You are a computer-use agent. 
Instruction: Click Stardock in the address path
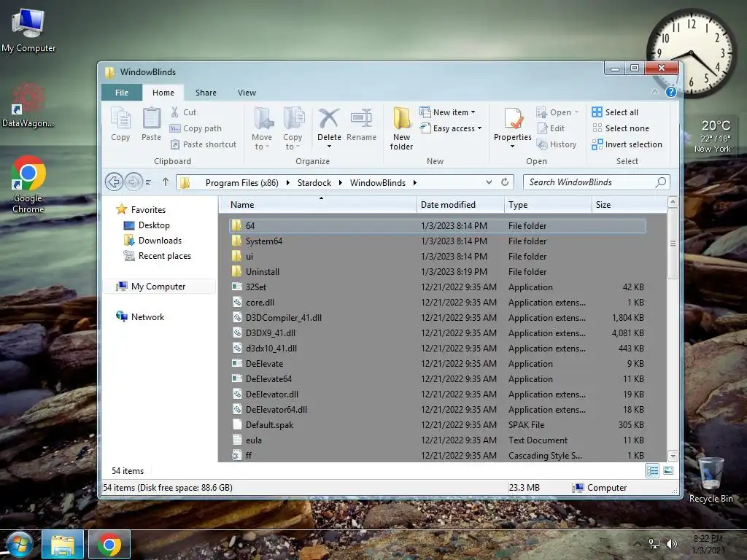coord(314,182)
